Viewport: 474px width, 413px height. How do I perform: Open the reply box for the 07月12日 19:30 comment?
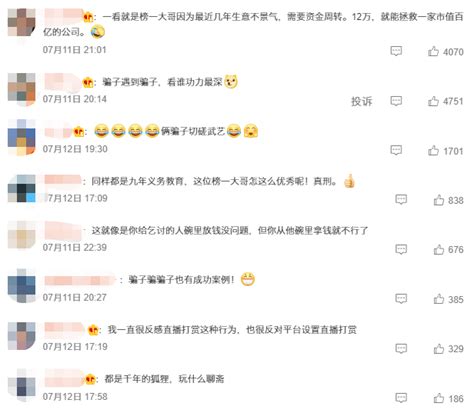pyautogui.click(x=396, y=150)
